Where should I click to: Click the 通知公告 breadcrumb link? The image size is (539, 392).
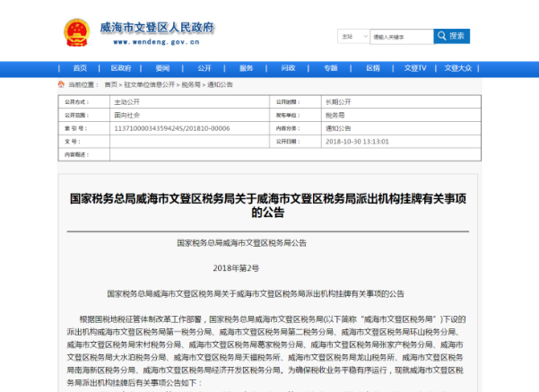[x=220, y=84]
